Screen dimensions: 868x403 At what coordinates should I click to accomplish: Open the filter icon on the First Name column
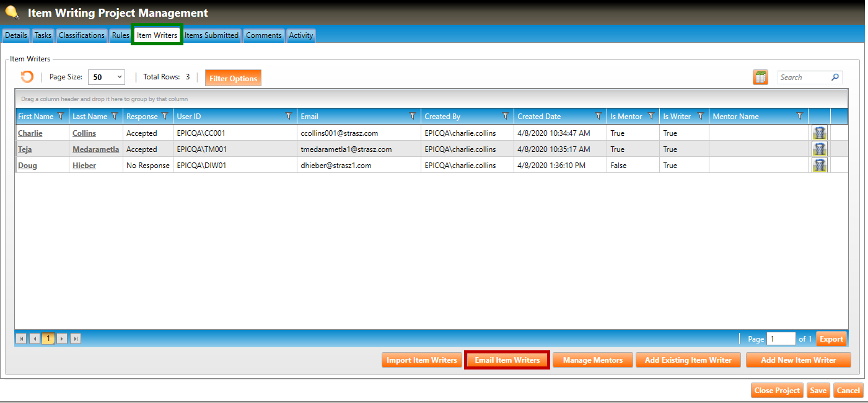pyautogui.click(x=61, y=116)
